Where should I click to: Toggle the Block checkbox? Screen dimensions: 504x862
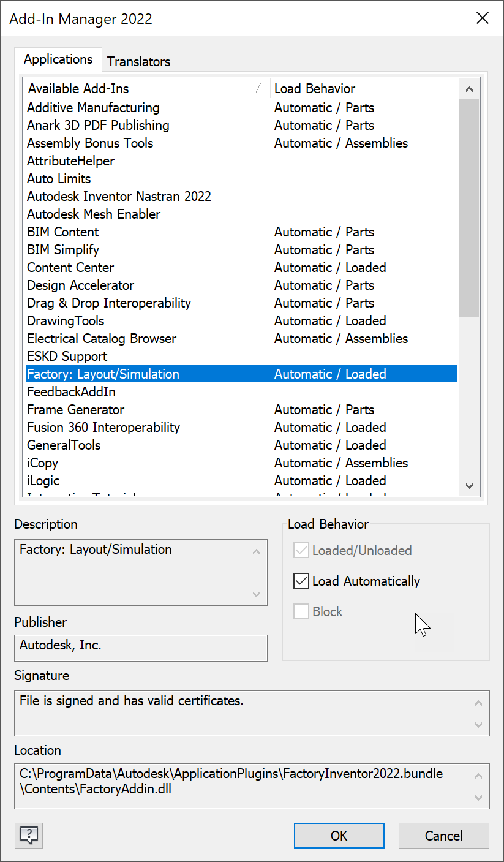pos(301,611)
